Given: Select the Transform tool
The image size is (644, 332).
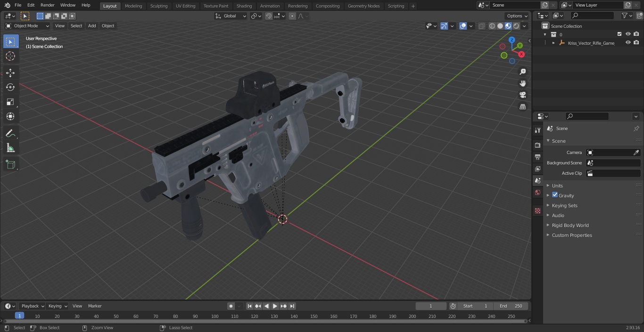Looking at the screenshot, I should pyautogui.click(x=10, y=116).
